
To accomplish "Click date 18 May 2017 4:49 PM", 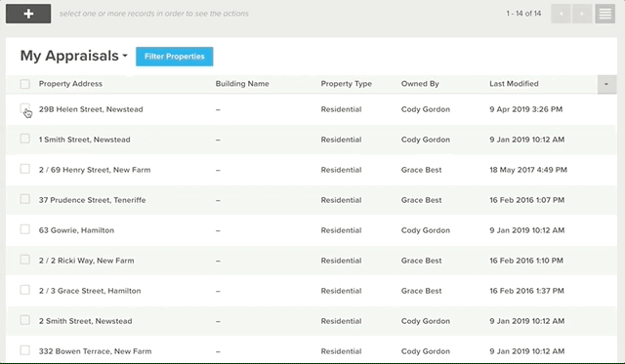I will pos(528,170).
